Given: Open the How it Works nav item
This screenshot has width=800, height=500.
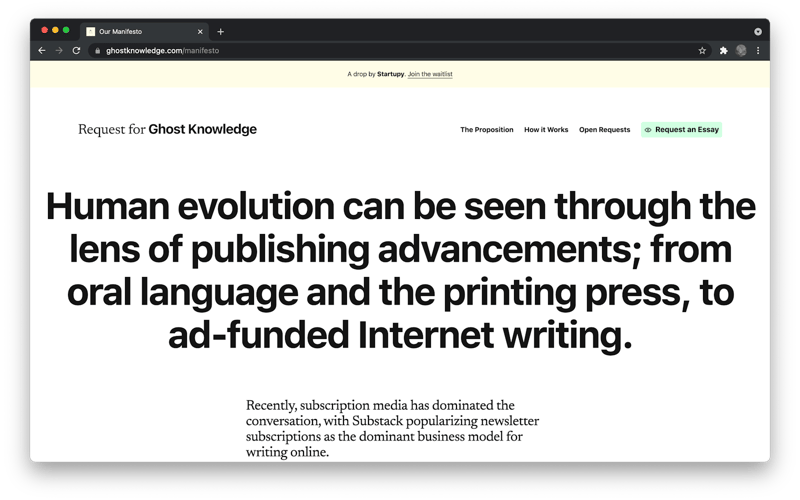Looking at the screenshot, I should click(546, 130).
